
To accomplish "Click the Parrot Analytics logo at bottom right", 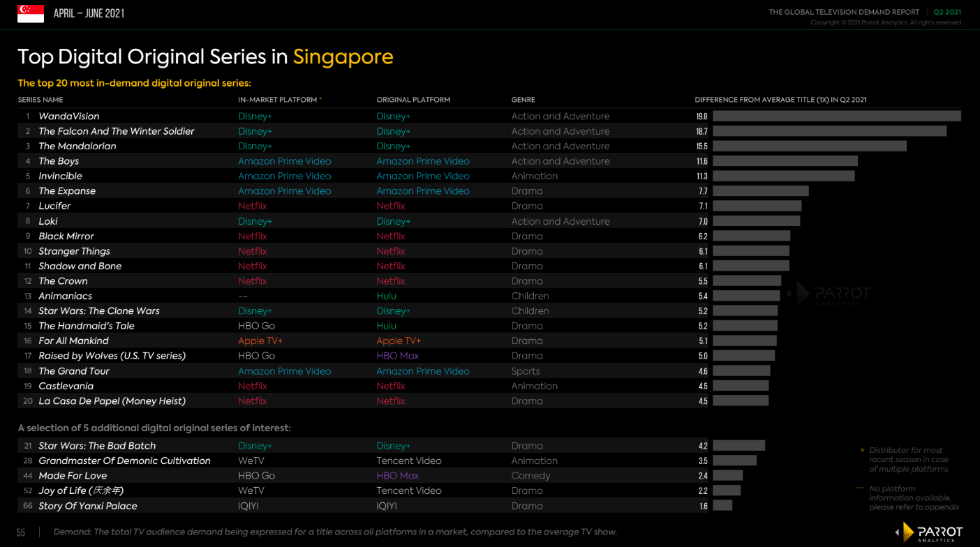I will pyautogui.click(x=929, y=532).
